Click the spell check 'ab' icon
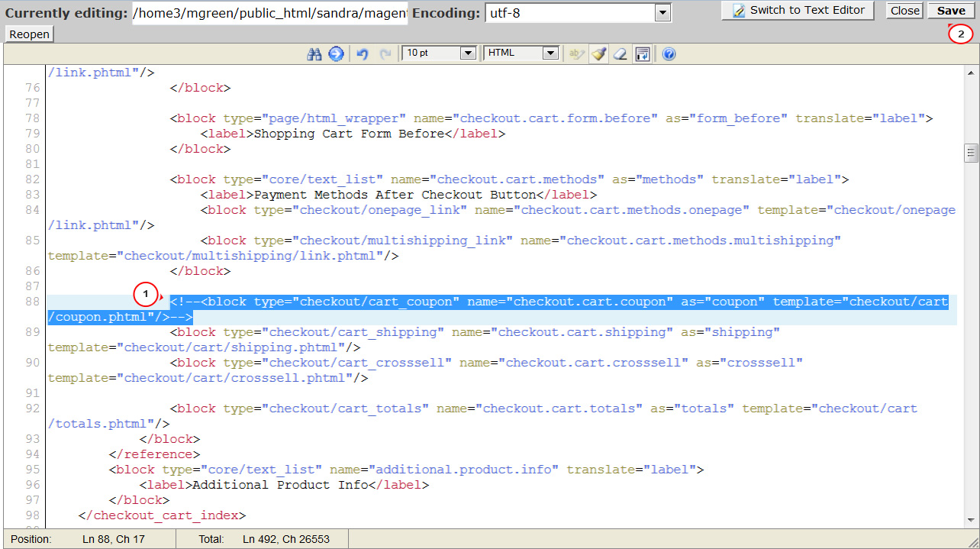The image size is (980, 549). click(x=576, y=53)
